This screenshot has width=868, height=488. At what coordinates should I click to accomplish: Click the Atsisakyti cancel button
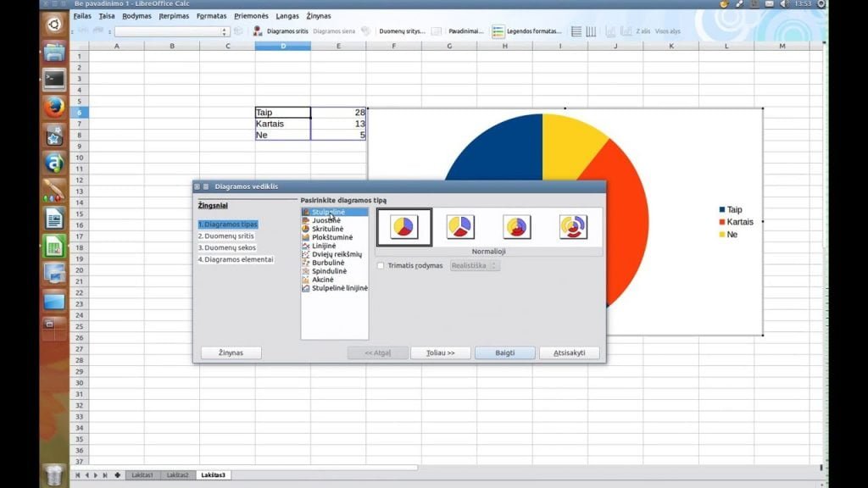click(x=569, y=352)
